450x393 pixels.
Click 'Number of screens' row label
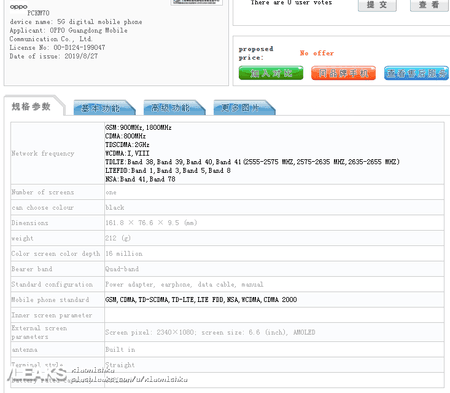tap(43, 192)
